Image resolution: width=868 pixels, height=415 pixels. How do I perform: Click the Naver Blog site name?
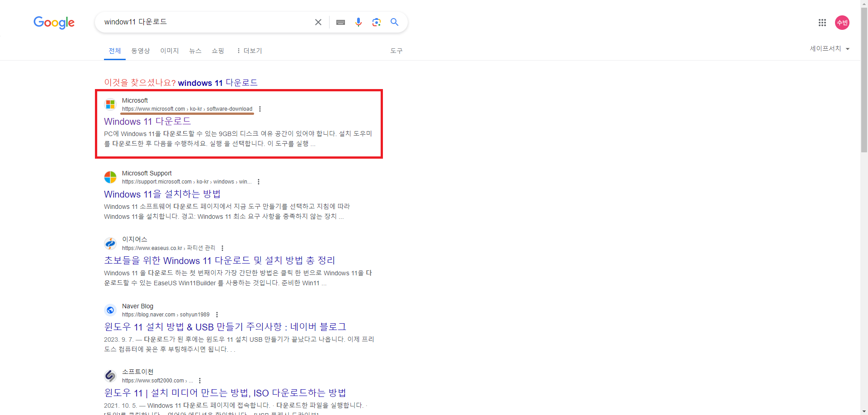137,306
